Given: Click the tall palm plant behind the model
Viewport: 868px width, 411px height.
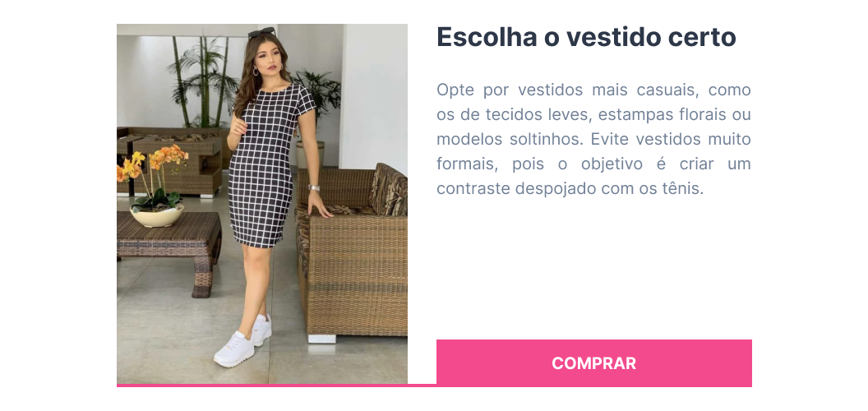Looking at the screenshot, I should pyautogui.click(x=203, y=82).
